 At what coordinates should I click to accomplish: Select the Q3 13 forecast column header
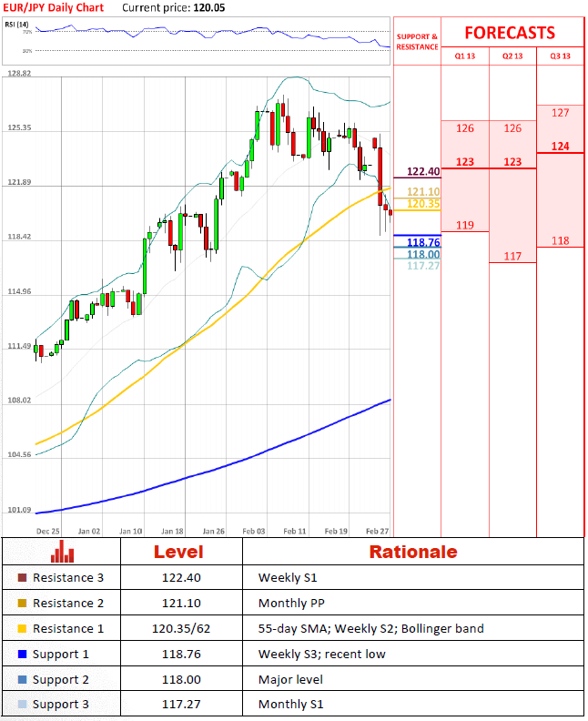point(560,56)
